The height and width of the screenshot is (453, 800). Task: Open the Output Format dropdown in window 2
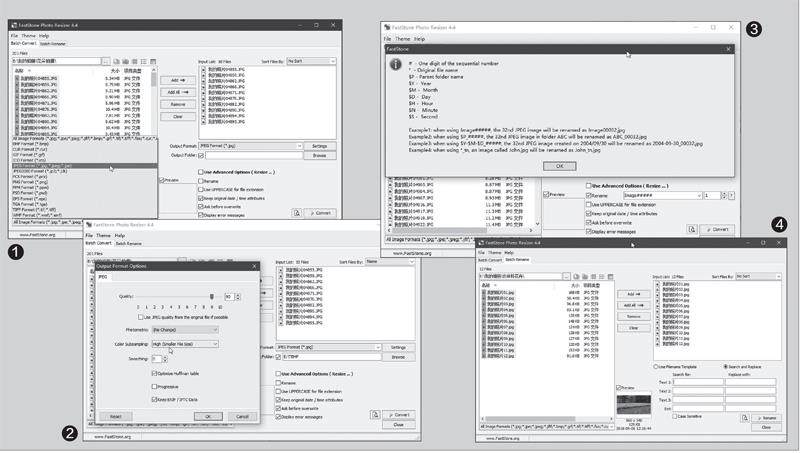click(329, 347)
